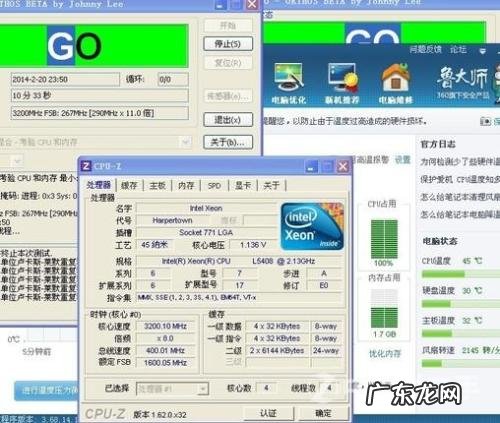Switch to the 显卡 tab in CPU-Z
The image size is (500, 423).
243,185
